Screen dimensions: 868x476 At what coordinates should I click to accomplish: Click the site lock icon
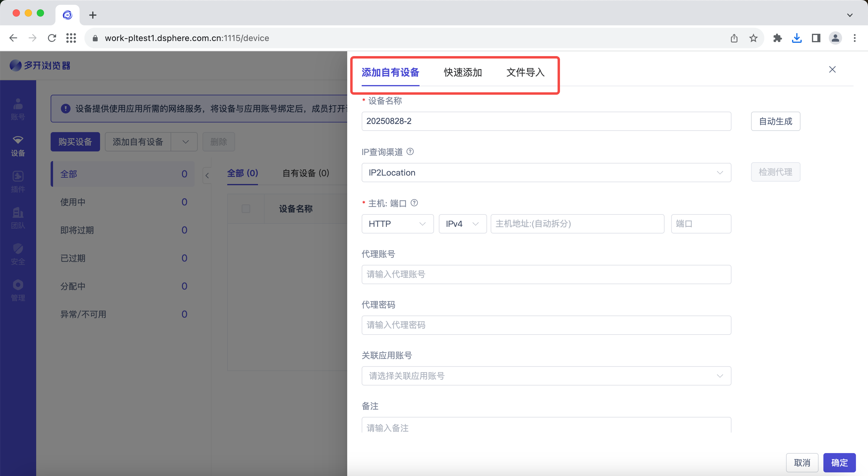pos(95,38)
